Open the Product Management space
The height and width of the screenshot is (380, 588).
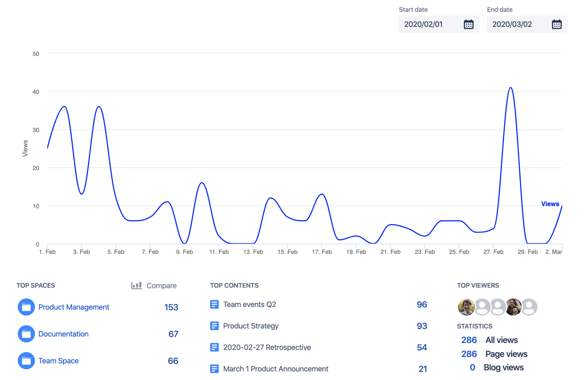[x=73, y=307]
